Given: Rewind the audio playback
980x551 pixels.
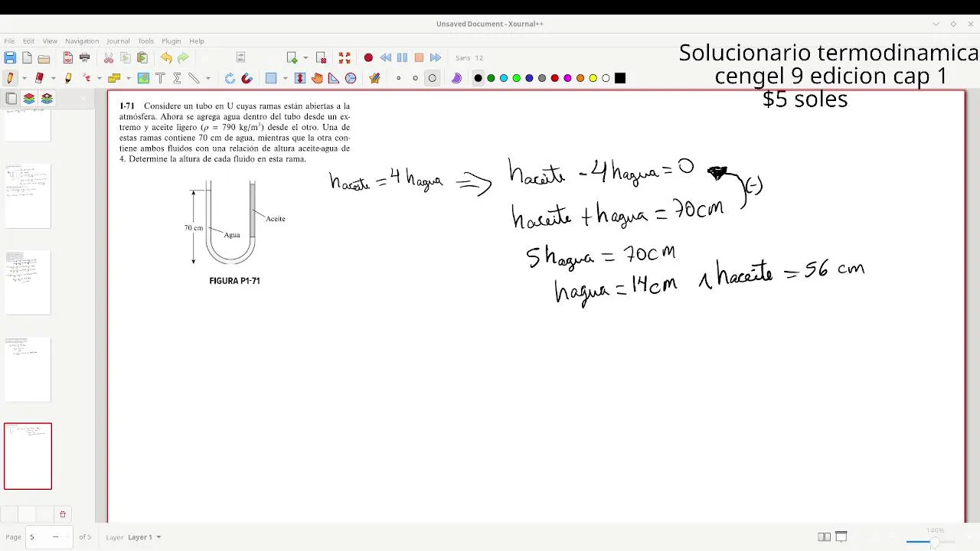Looking at the screenshot, I should [385, 57].
